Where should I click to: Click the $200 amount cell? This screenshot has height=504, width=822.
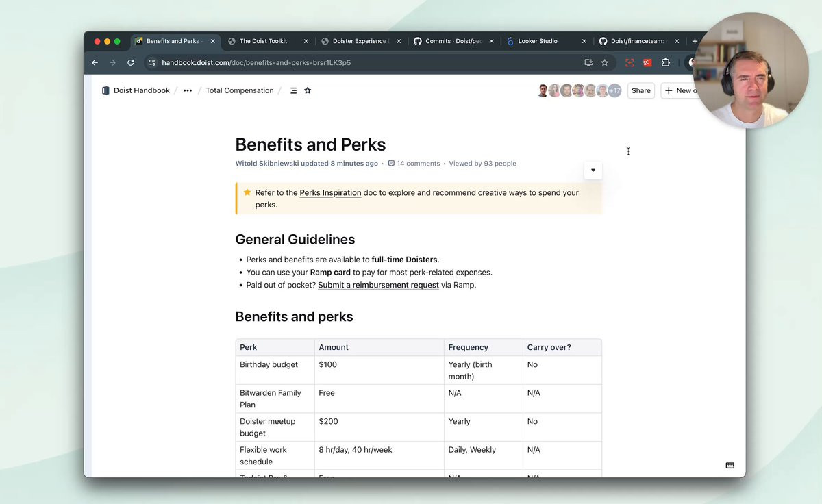click(379, 427)
